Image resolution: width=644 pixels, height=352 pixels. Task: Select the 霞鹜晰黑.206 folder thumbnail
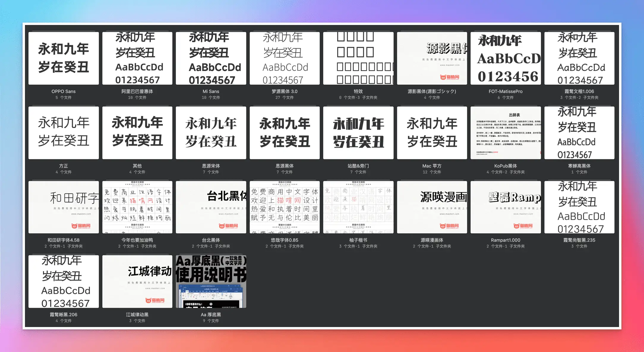pos(64,281)
